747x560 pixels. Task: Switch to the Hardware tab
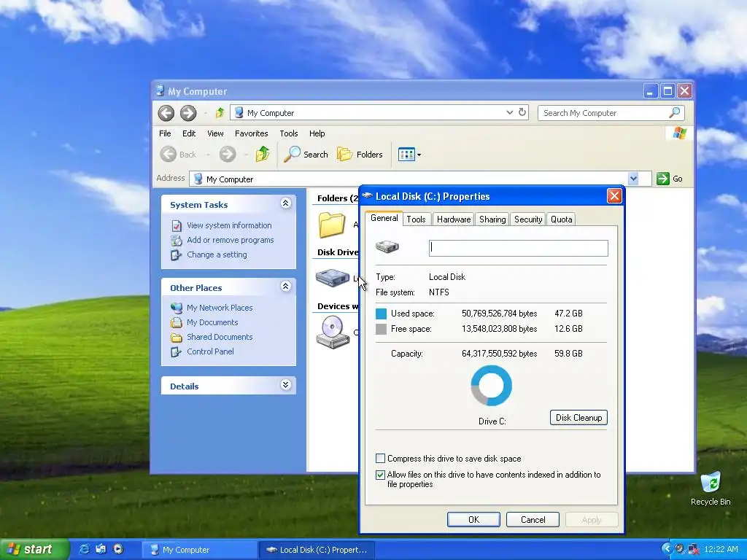click(x=454, y=219)
